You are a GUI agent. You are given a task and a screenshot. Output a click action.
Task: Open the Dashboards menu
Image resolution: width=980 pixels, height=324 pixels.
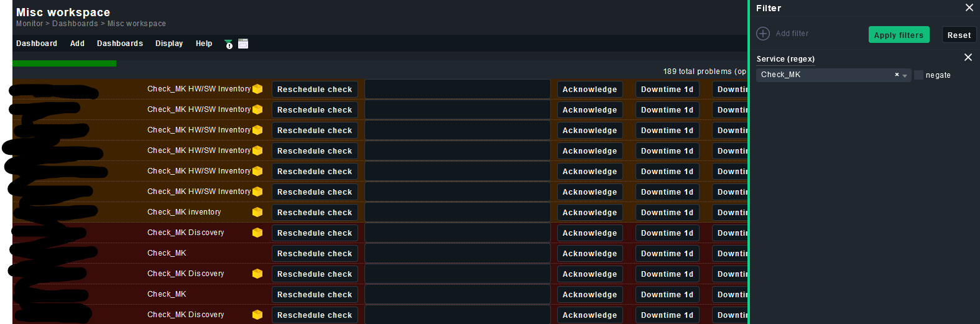tap(120, 44)
